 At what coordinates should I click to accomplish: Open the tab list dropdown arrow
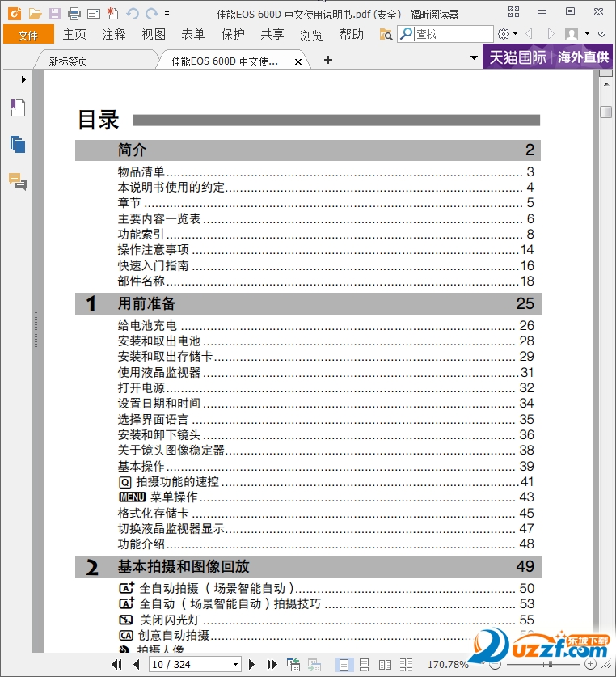click(474, 58)
